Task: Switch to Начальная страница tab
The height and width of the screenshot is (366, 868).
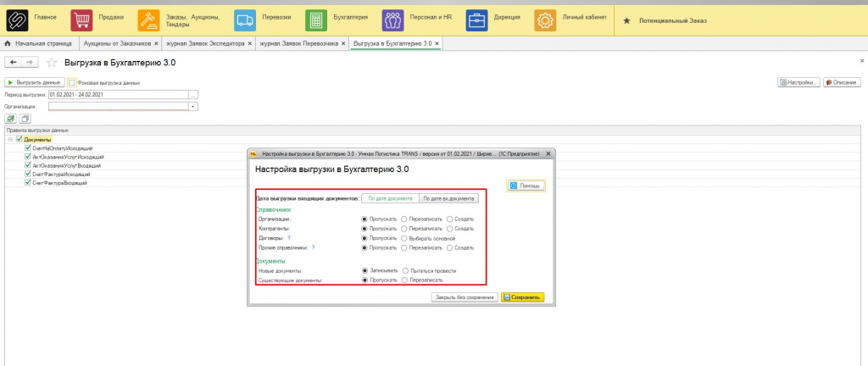Action: tap(37, 43)
